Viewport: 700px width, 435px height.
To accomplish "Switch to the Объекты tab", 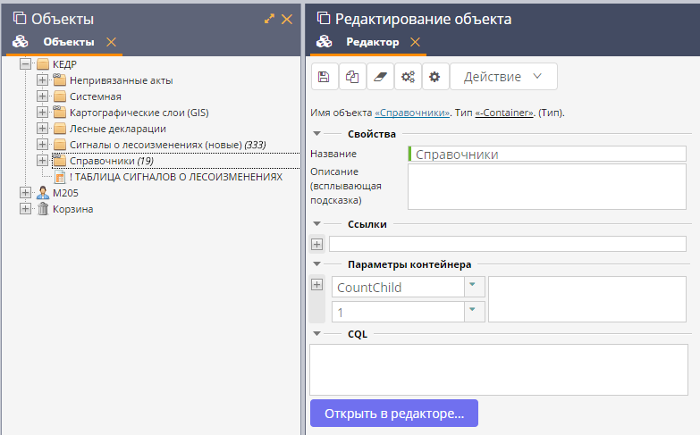I will click(x=69, y=42).
